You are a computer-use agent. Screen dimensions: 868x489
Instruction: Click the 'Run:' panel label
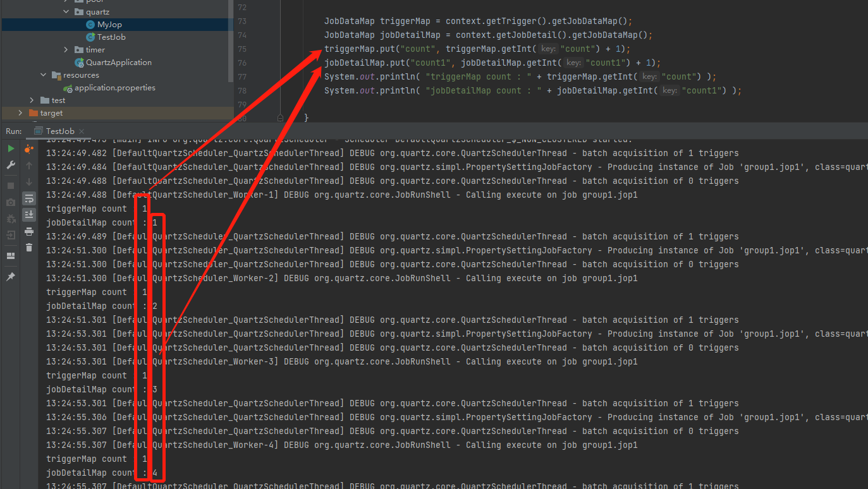[x=14, y=131]
